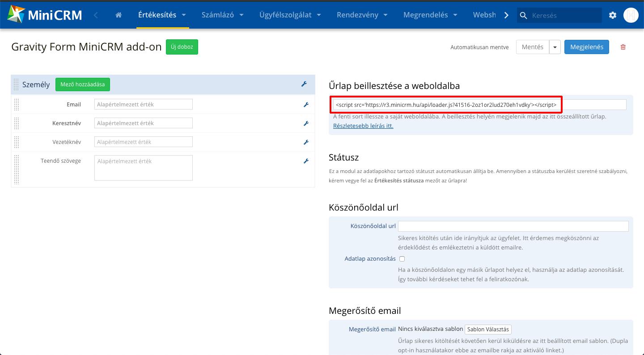Click Sablon Választás button
Viewport: 644px width, 355px height.
pyautogui.click(x=488, y=329)
